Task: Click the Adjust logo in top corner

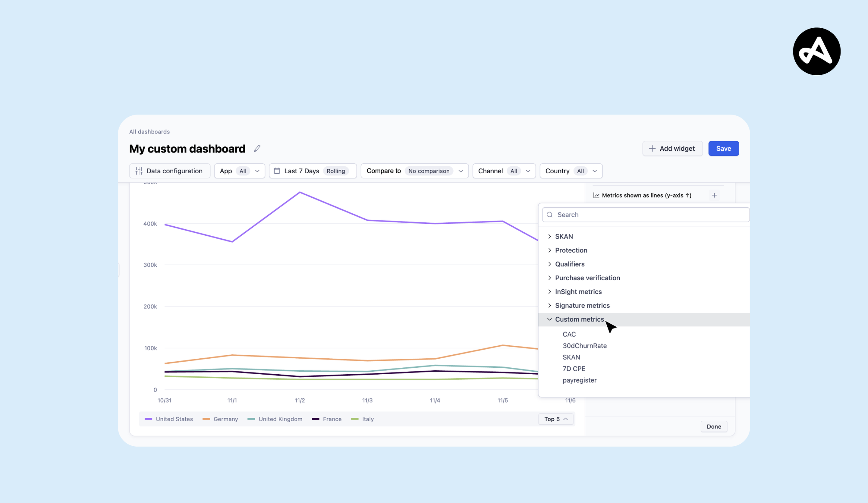Action: [x=816, y=51]
